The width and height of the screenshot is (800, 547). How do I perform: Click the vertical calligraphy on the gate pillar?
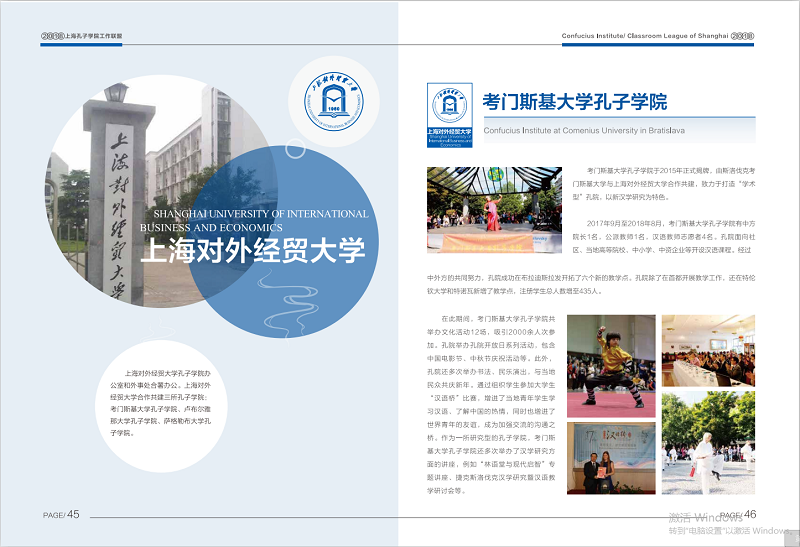(x=119, y=216)
